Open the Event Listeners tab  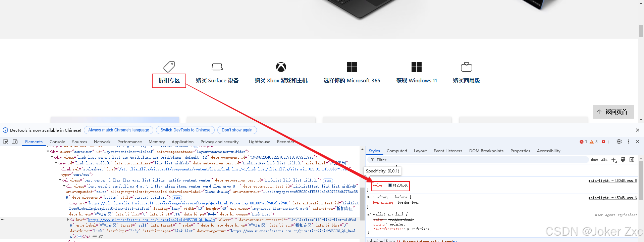coord(448,151)
